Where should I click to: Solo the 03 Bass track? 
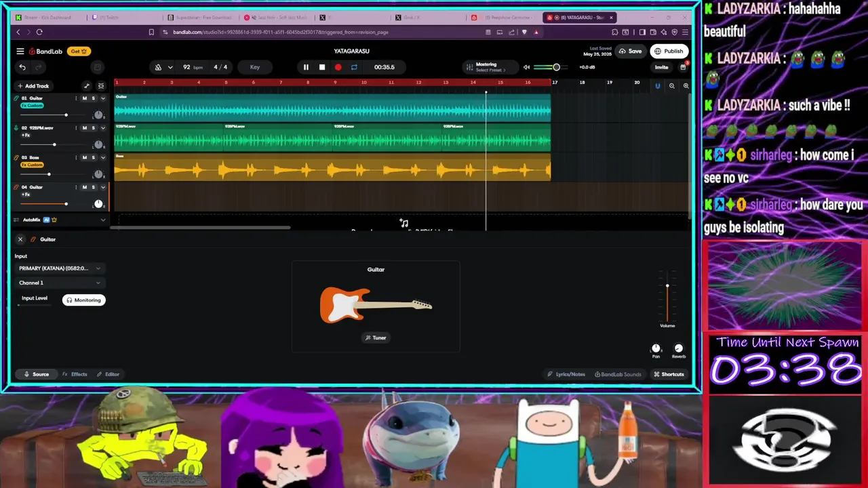click(x=93, y=157)
